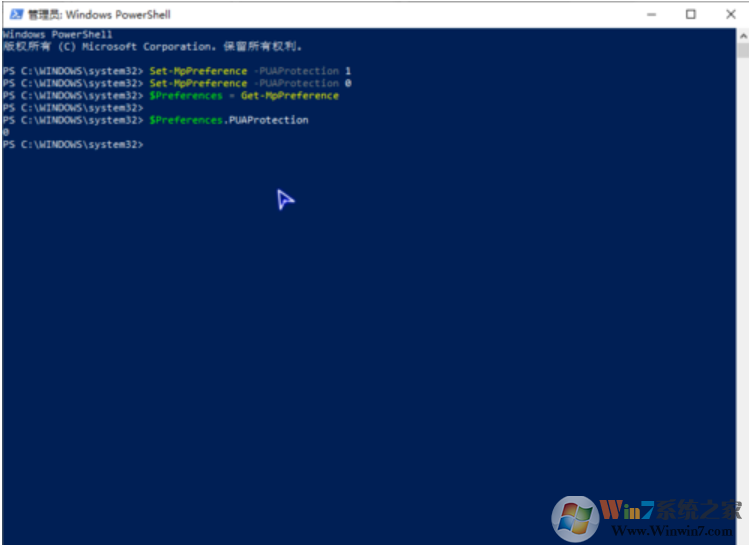This screenshot has width=749, height=545.
Task: Click the Set-MpPreference -PUAProtection 1 command
Action: [250, 71]
